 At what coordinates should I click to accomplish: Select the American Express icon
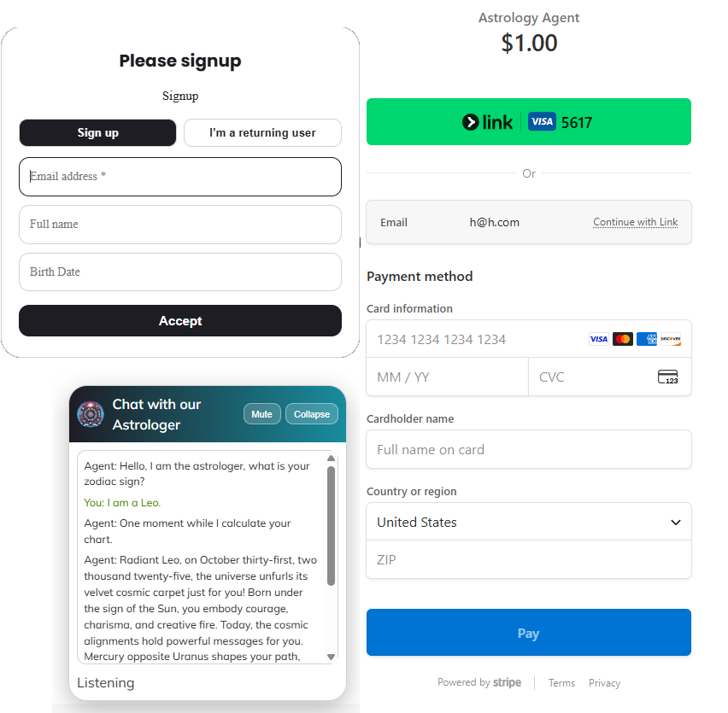click(x=646, y=338)
